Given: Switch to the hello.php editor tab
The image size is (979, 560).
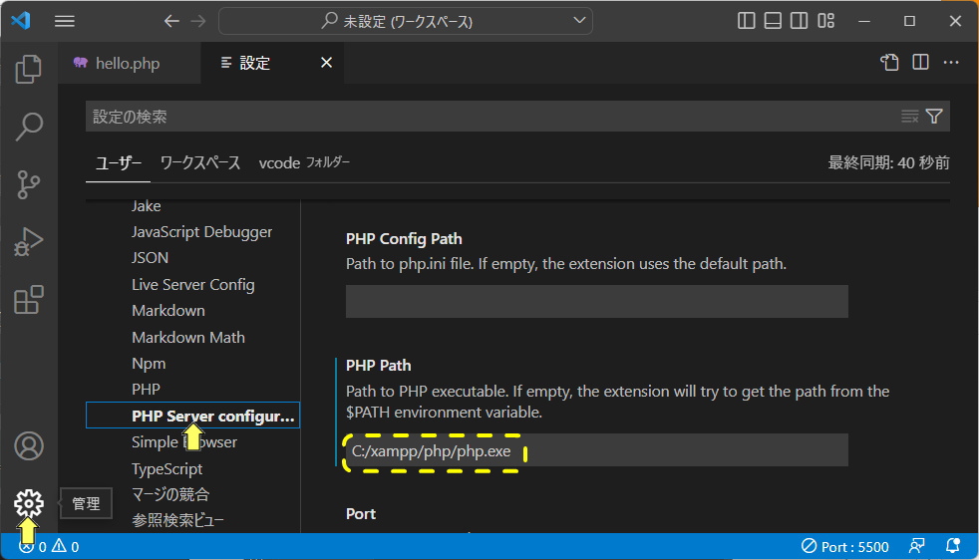Looking at the screenshot, I should tap(130, 63).
